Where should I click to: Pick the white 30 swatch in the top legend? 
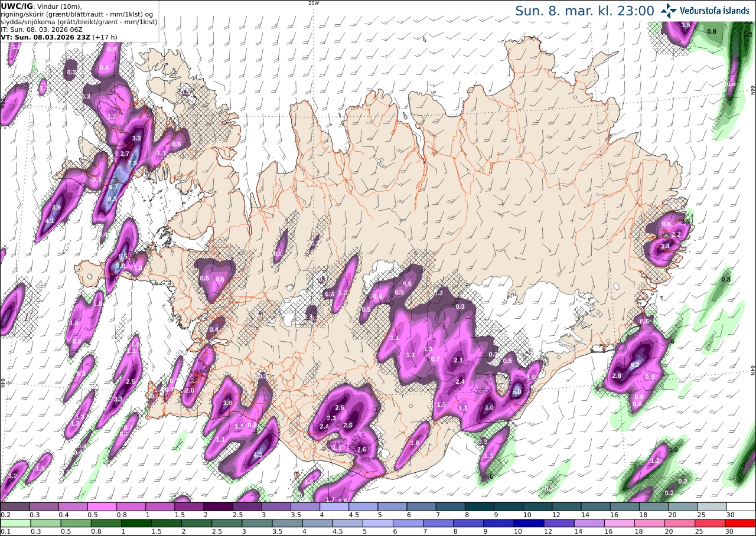tap(741, 506)
